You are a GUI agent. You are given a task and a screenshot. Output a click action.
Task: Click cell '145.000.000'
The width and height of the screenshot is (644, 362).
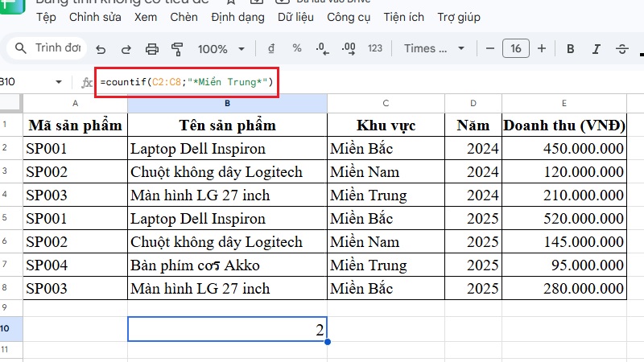coord(564,242)
